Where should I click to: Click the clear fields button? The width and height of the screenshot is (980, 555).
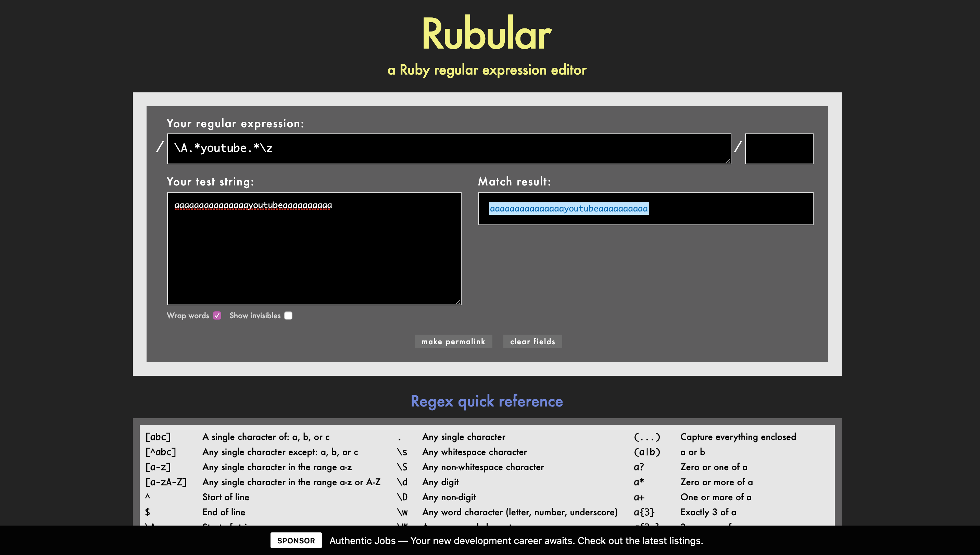tap(532, 341)
